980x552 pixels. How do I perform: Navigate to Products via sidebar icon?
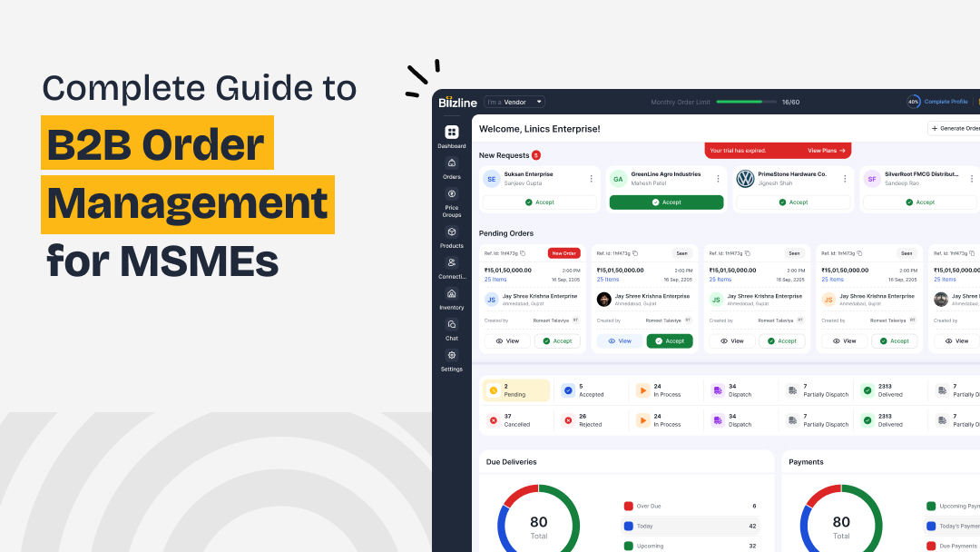[451, 232]
